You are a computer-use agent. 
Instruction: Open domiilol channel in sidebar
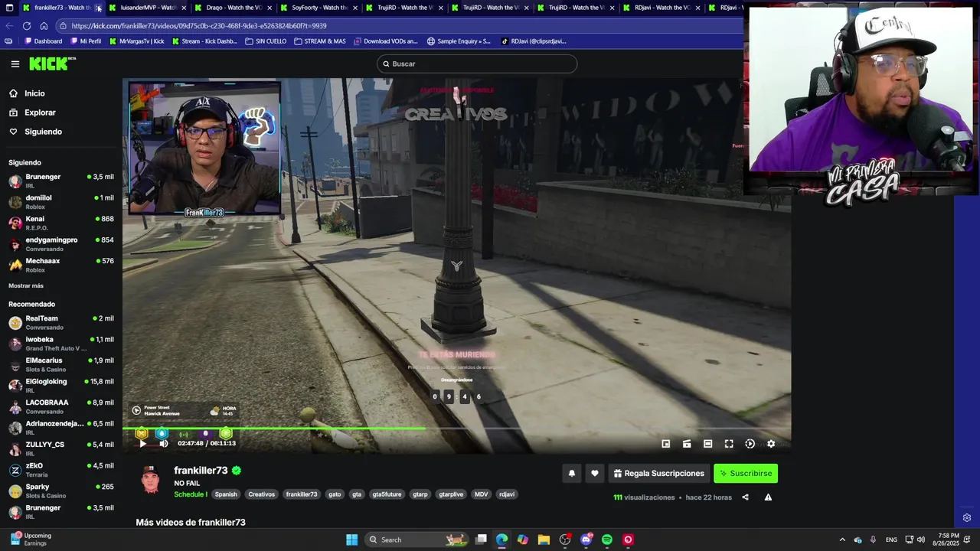coord(61,202)
